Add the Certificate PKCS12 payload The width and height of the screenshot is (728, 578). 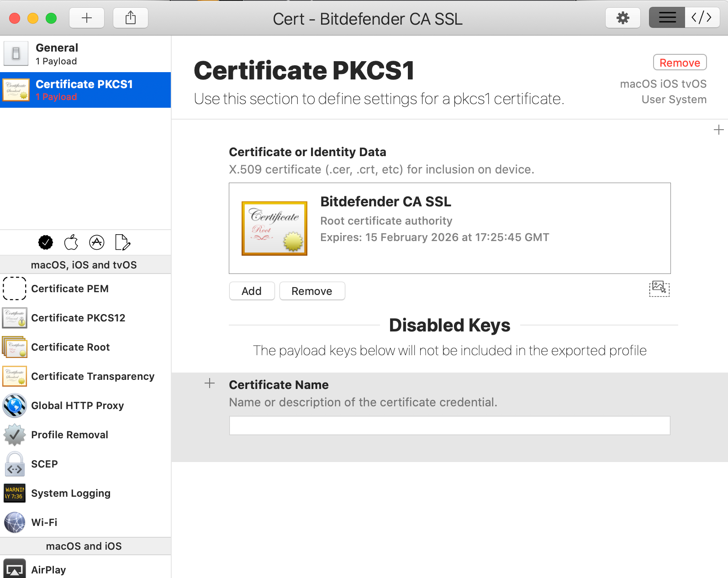click(85, 318)
